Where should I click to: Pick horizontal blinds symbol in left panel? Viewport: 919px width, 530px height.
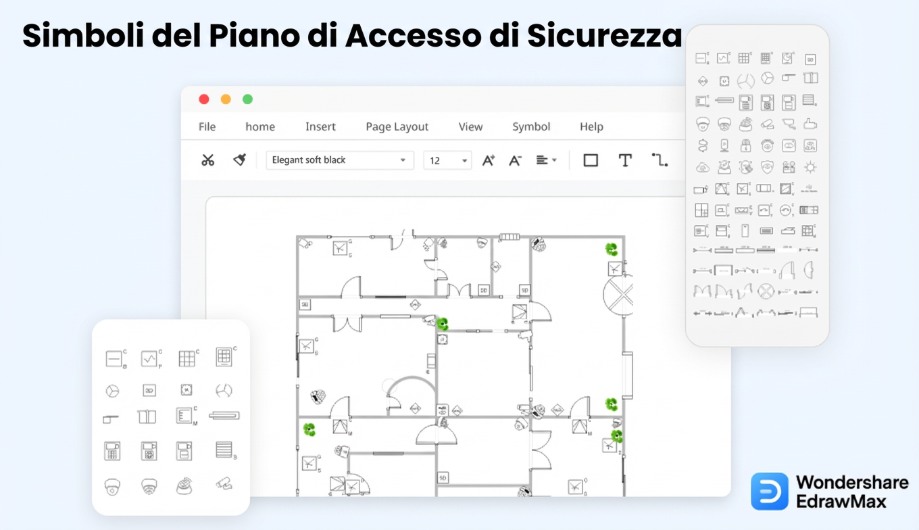click(x=224, y=450)
